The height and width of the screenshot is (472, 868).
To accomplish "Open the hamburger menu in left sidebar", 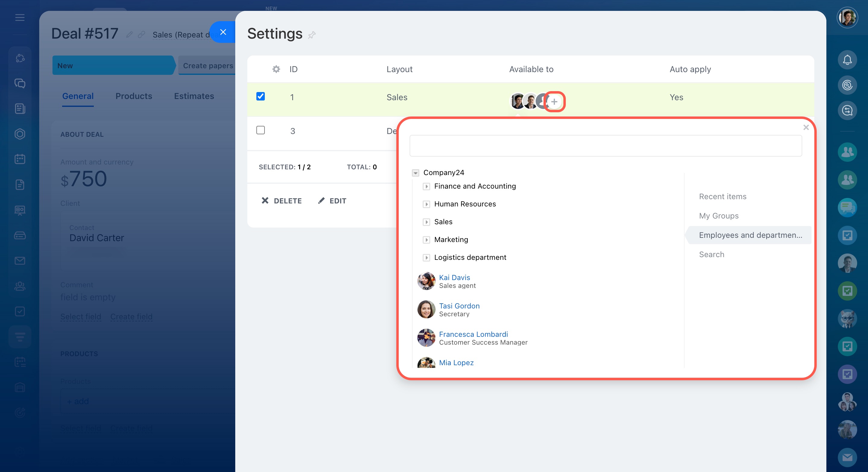I will [20, 18].
